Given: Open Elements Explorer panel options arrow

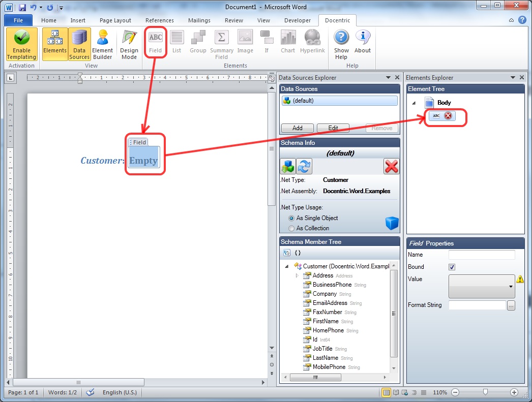Looking at the screenshot, I should click(513, 78).
